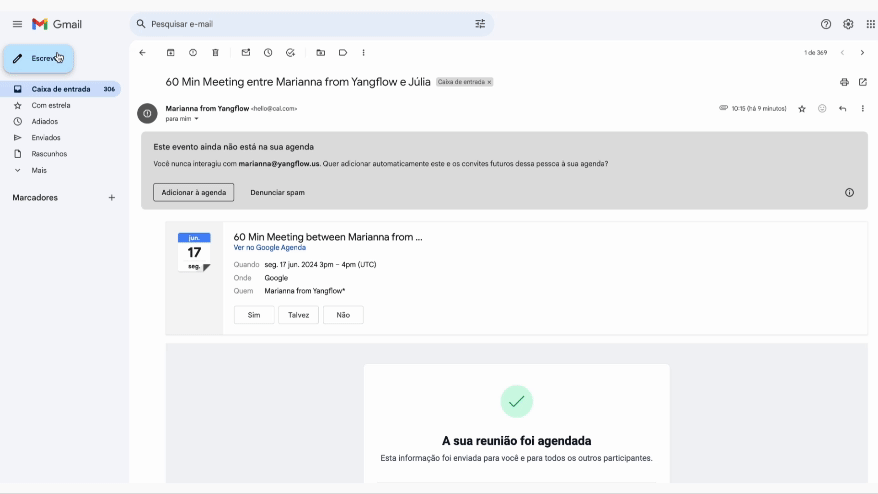
Task: Show search filter options icon
Action: (x=480, y=24)
